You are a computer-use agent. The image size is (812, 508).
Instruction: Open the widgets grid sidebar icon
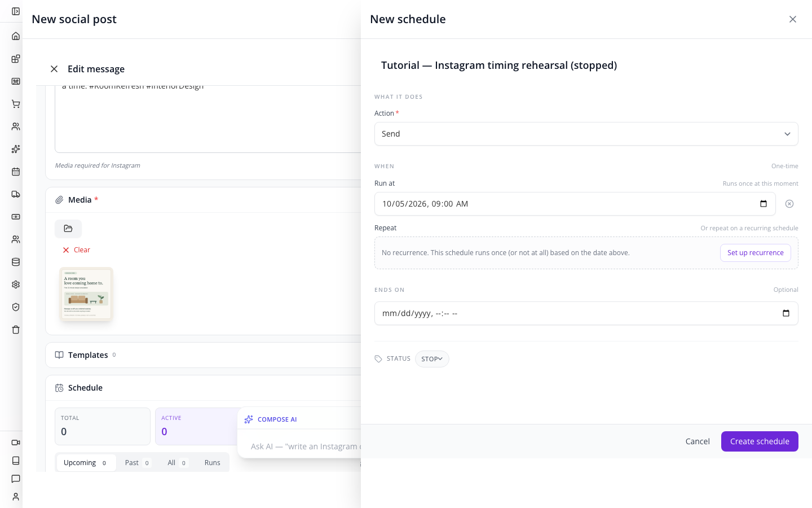pyautogui.click(x=16, y=59)
